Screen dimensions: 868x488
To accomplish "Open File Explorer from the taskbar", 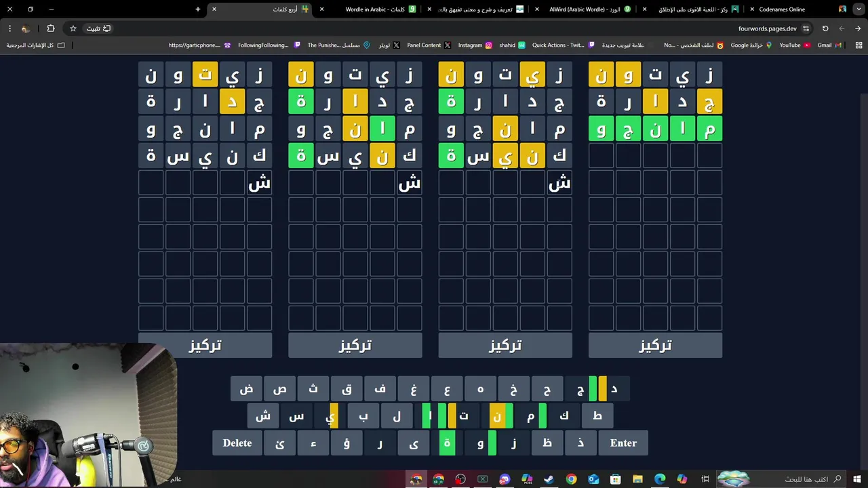I will tap(637, 479).
